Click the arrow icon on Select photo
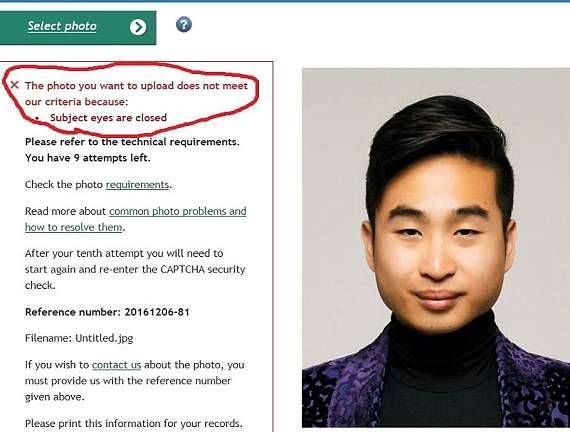The width and height of the screenshot is (570, 432). coord(138,27)
